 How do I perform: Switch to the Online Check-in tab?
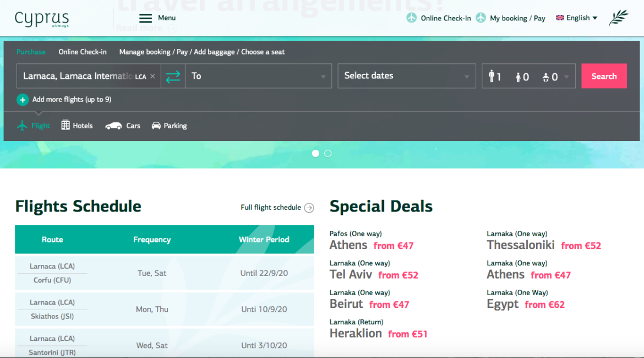82,52
